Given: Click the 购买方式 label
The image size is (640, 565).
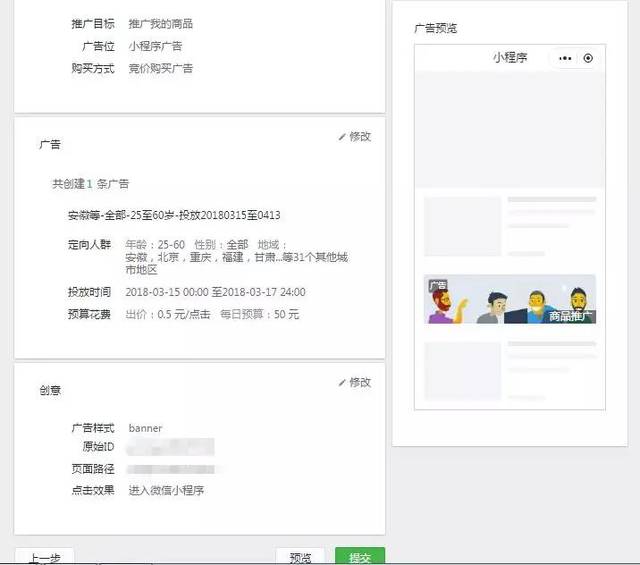Looking at the screenshot, I should [x=93, y=68].
